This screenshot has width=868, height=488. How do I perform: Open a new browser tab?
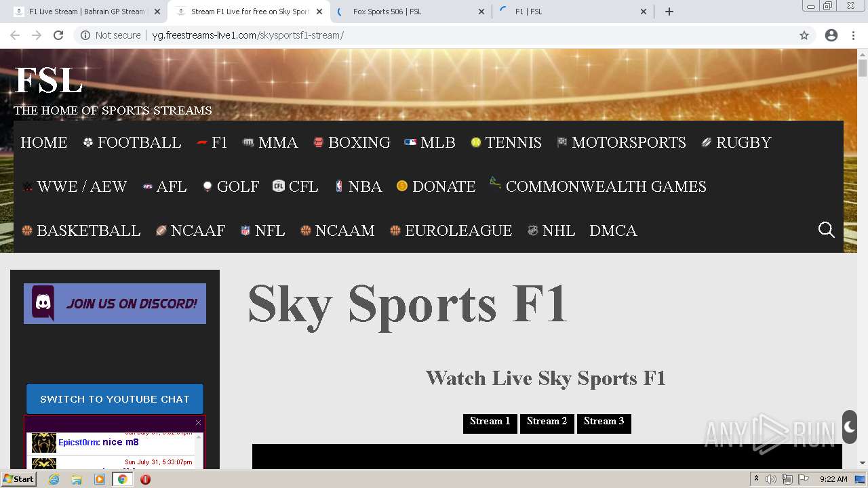point(669,12)
